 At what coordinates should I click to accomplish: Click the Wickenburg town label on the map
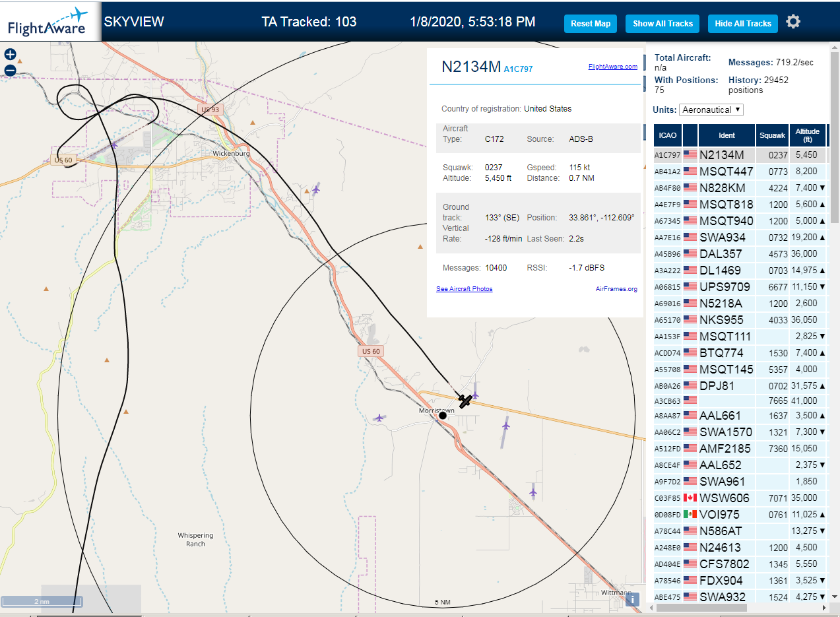tap(231, 153)
